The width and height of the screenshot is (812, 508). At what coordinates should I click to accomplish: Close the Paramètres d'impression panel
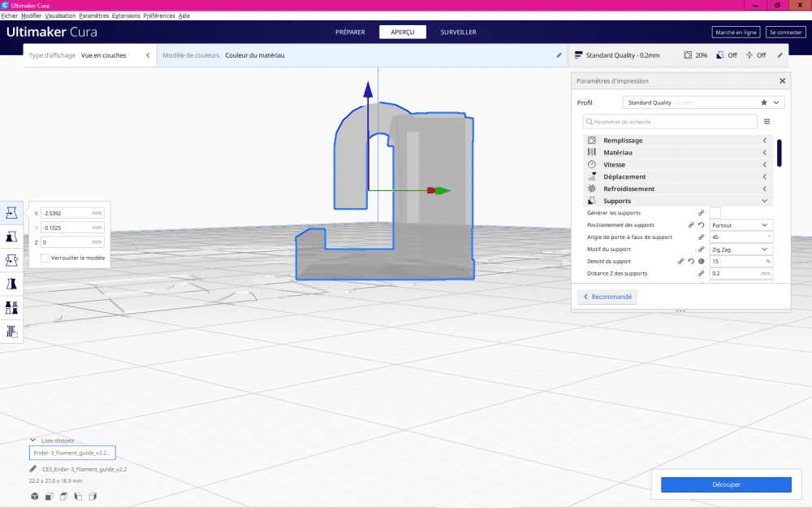pos(783,80)
